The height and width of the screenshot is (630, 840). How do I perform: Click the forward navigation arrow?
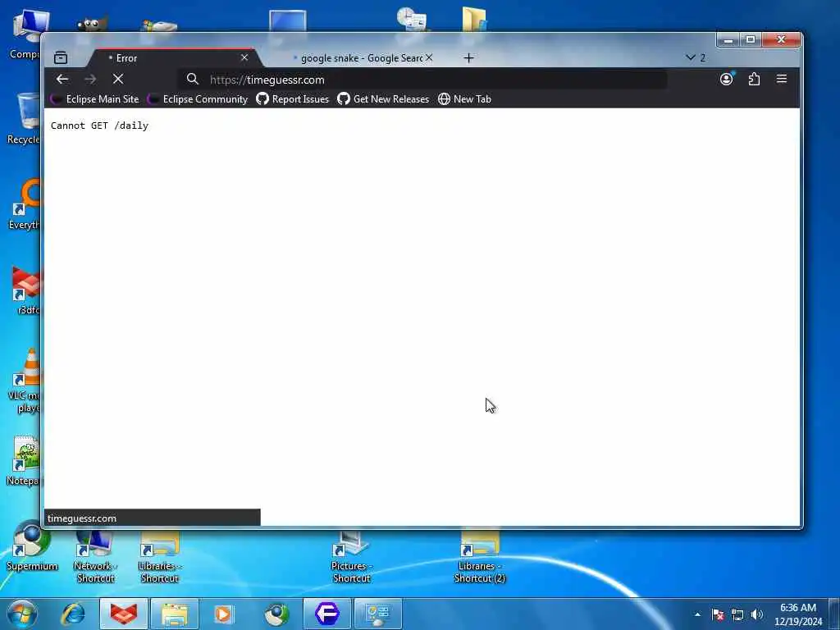(x=90, y=80)
